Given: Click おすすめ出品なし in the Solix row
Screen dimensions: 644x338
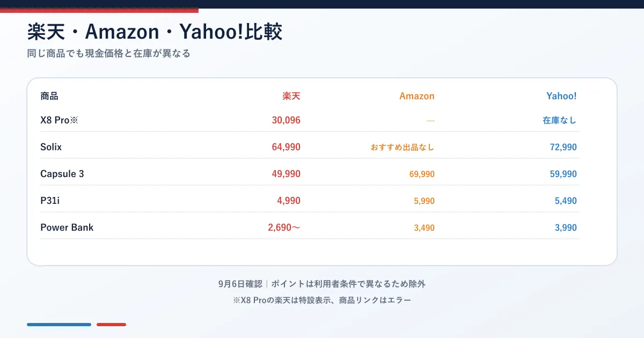Looking at the screenshot, I should tap(402, 147).
